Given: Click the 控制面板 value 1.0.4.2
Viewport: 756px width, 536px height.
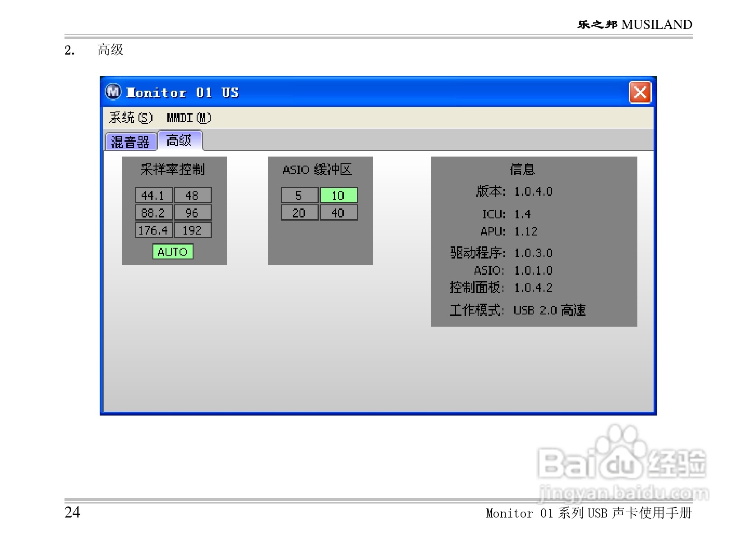Looking at the screenshot, I should coord(533,288).
